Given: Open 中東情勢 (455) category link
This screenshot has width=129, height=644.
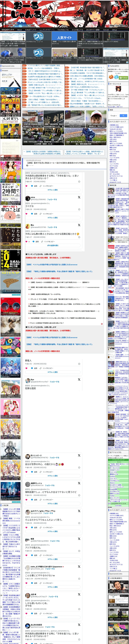Looking at the screenshot, I should pos(114,125).
